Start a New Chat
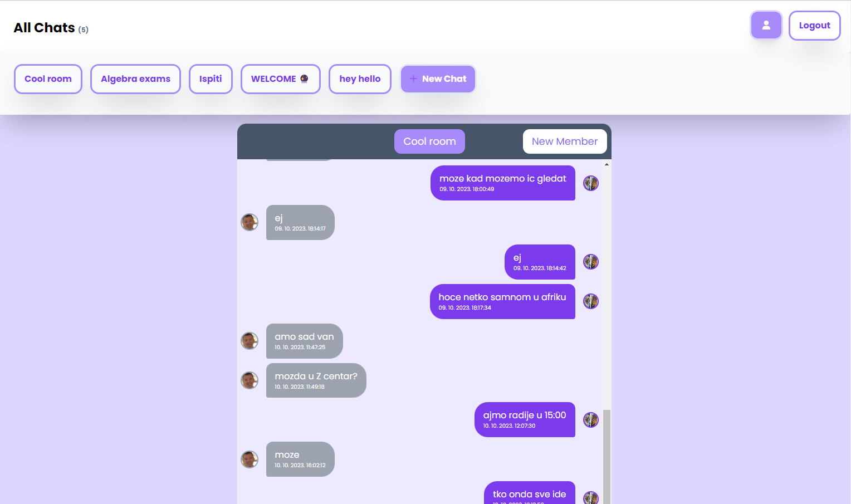The width and height of the screenshot is (851, 504). coord(438,79)
